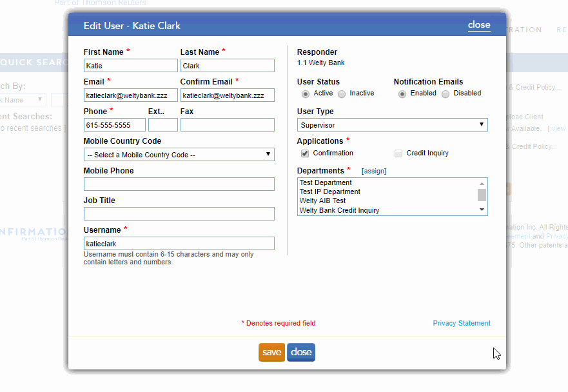The image size is (568, 392).
Task: Save the user edits
Action: click(x=271, y=352)
